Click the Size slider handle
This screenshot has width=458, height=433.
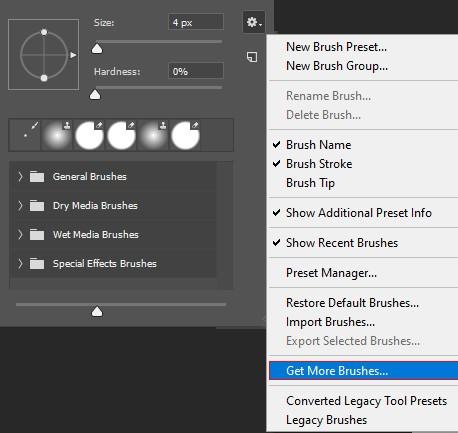97,49
